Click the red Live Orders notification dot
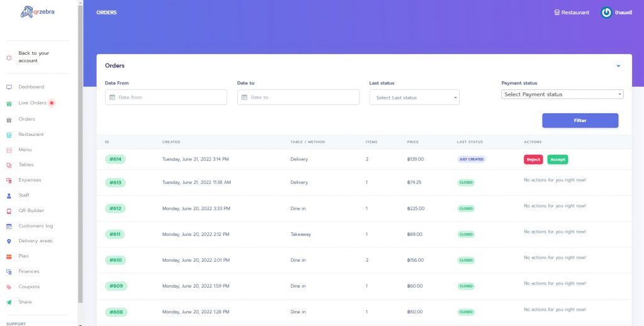This screenshot has width=644, height=326. (52, 103)
